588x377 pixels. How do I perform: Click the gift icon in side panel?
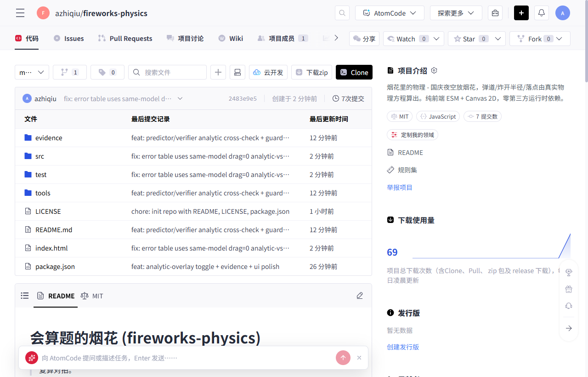pyautogui.click(x=569, y=289)
